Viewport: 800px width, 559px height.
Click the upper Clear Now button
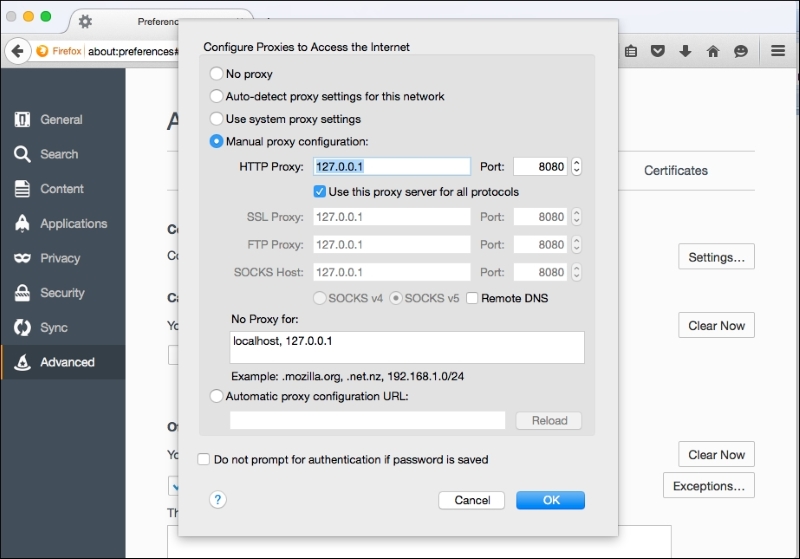[716, 325]
